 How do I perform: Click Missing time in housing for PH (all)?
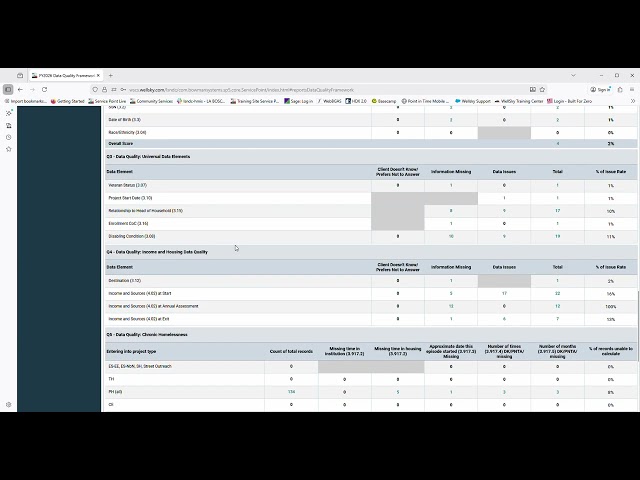click(398, 392)
